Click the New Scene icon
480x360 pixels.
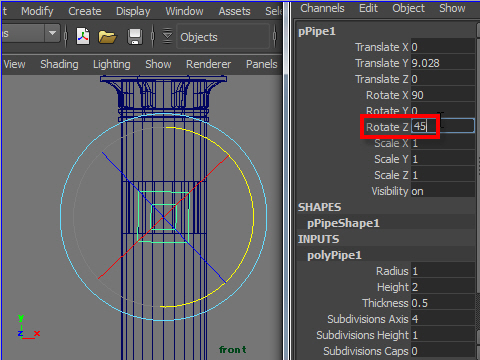(83, 36)
